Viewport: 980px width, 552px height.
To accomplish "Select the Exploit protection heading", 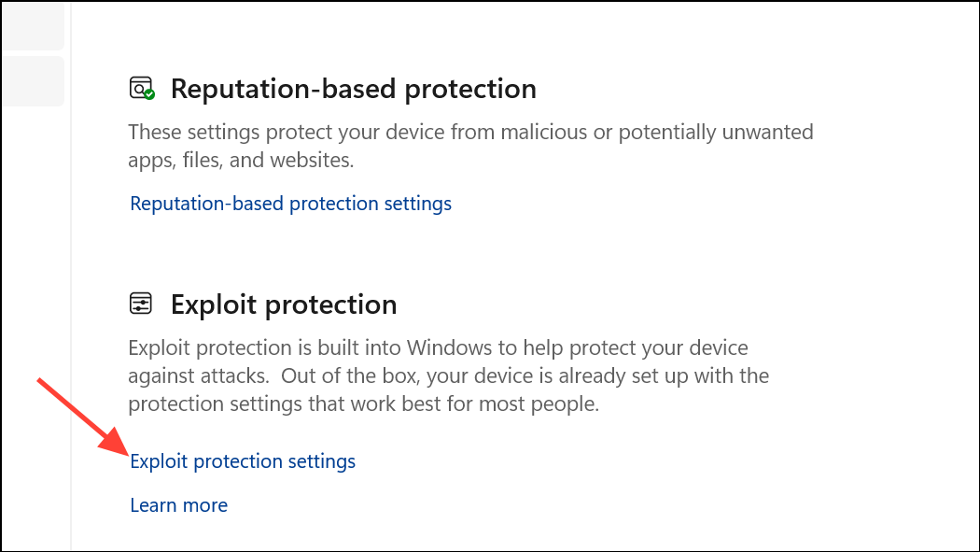I will pyautogui.click(x=283, y=304).
